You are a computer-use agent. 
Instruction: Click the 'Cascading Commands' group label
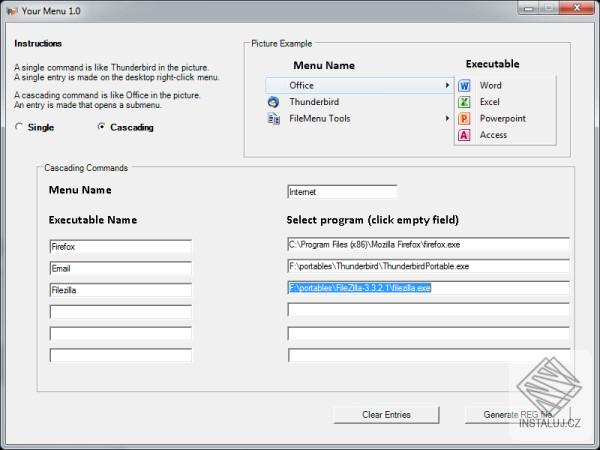86,168
